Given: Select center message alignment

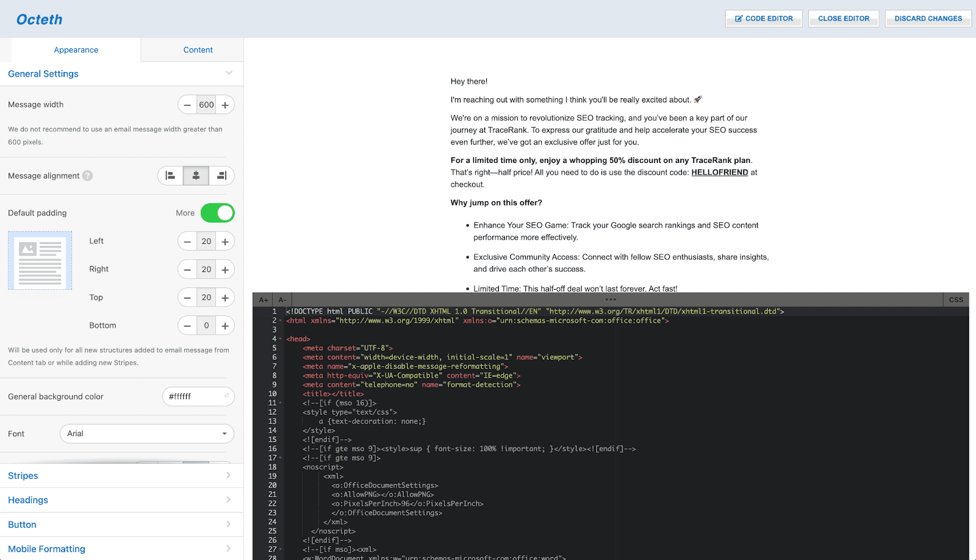Looking at the screenshot, I should click(x=196, y=175).
